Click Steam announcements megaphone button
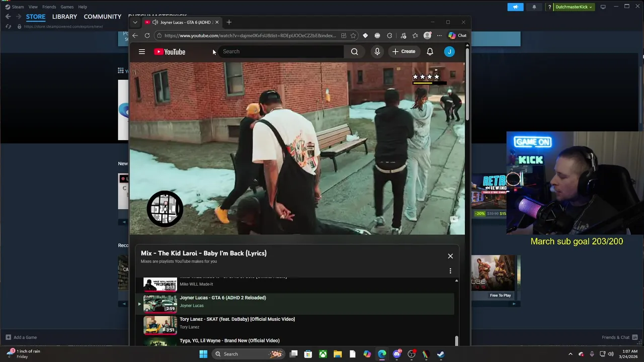The height and width of the screenshot is (362, 644). click(x=515, y=7)
